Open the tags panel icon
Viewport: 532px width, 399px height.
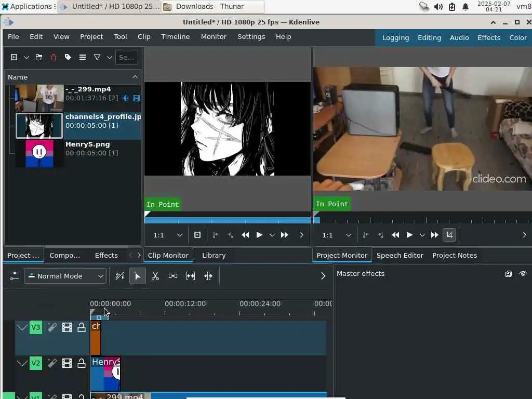click(x=68, y=57)
